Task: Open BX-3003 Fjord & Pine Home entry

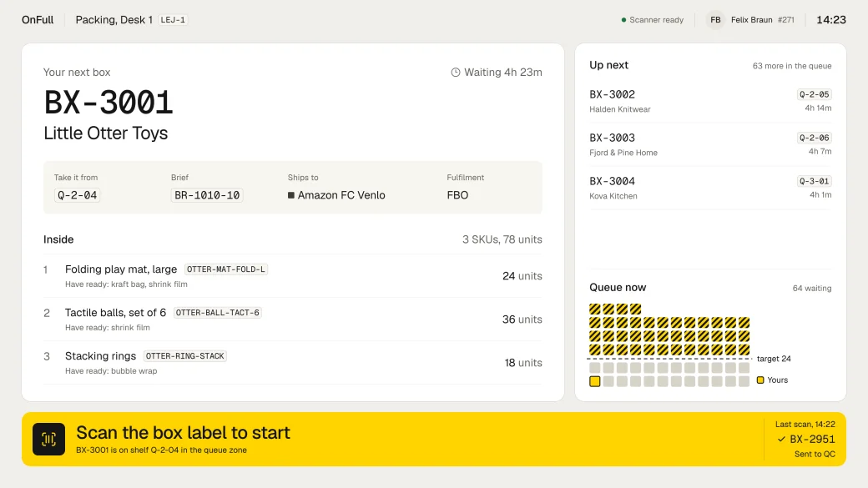Action: (710, 144)
